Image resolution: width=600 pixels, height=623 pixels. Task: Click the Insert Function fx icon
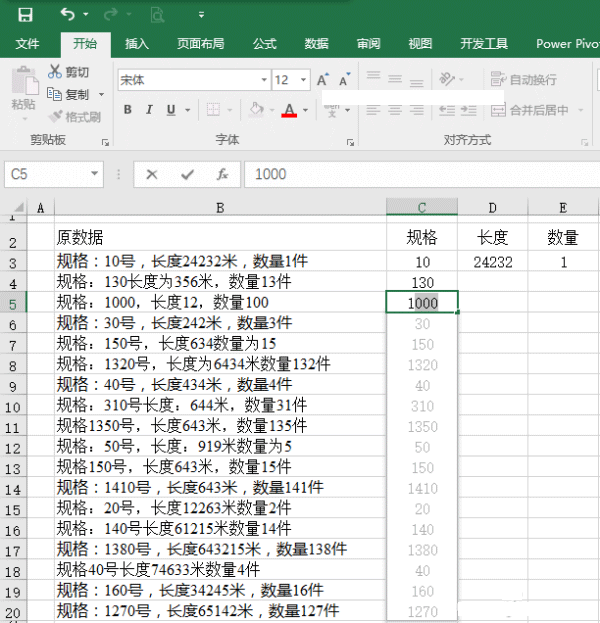tap(223, 174)
